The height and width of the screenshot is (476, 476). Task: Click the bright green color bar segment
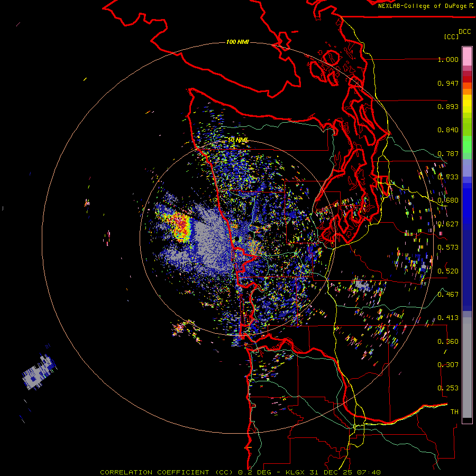(467, 144)
